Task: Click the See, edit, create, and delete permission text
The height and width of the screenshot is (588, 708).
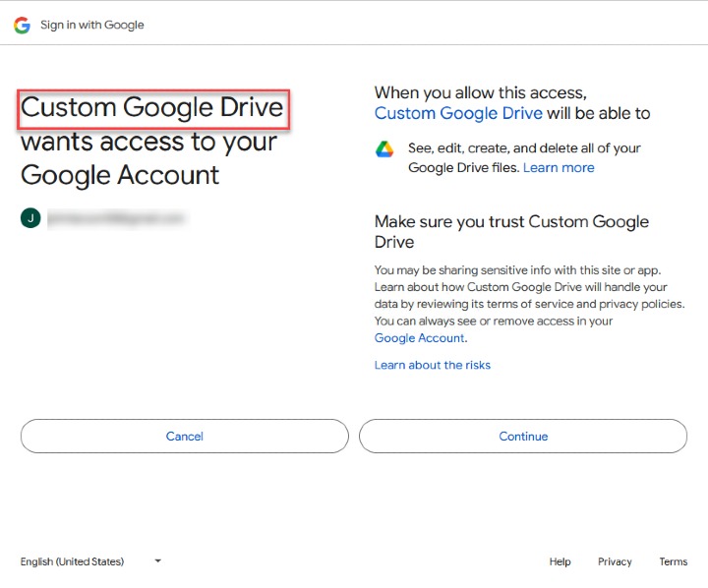Action: [524, 148]
